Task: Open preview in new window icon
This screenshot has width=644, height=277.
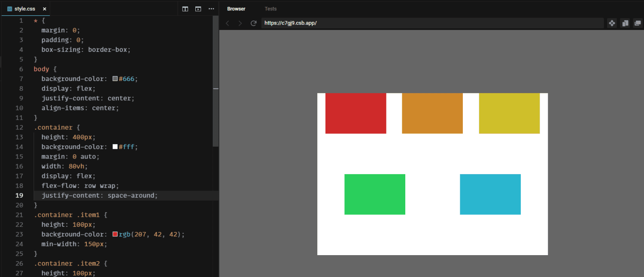Action: (638, 23)
